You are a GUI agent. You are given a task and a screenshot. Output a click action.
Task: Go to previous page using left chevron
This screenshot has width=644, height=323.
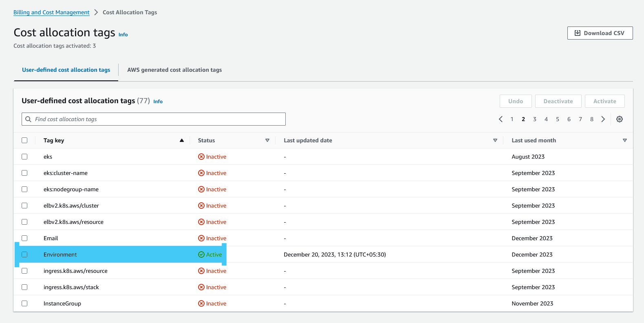click(x=501, y=119)
